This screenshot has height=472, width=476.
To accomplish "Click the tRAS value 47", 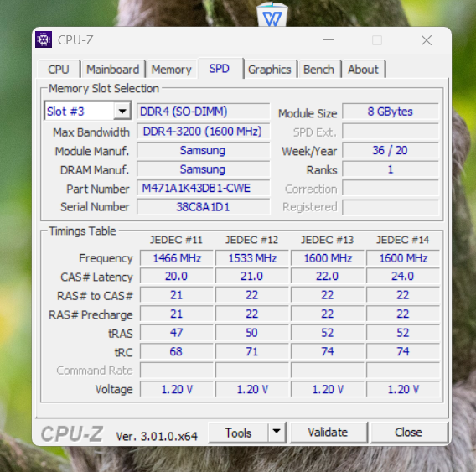I will click(x=177, y=333).
